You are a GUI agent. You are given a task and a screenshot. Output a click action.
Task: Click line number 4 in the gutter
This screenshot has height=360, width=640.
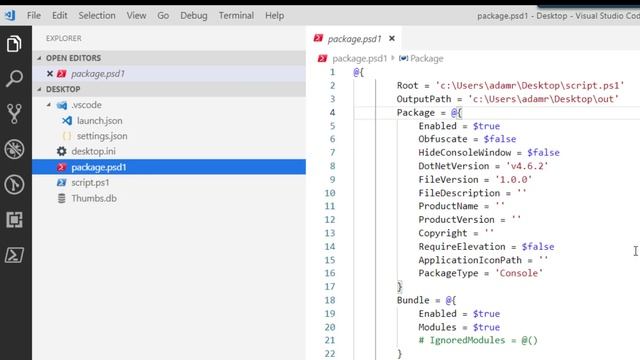pyautogui.click(x=332, y=113)
